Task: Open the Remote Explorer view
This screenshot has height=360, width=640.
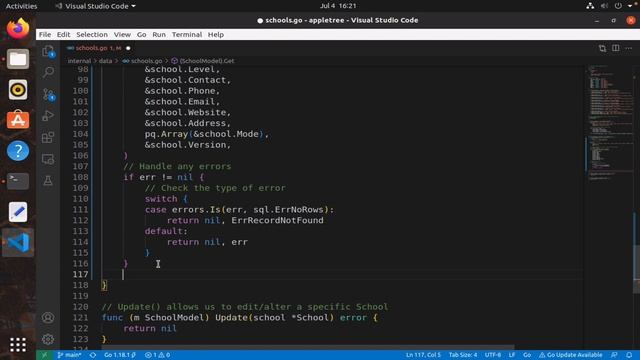Action: 48,159
